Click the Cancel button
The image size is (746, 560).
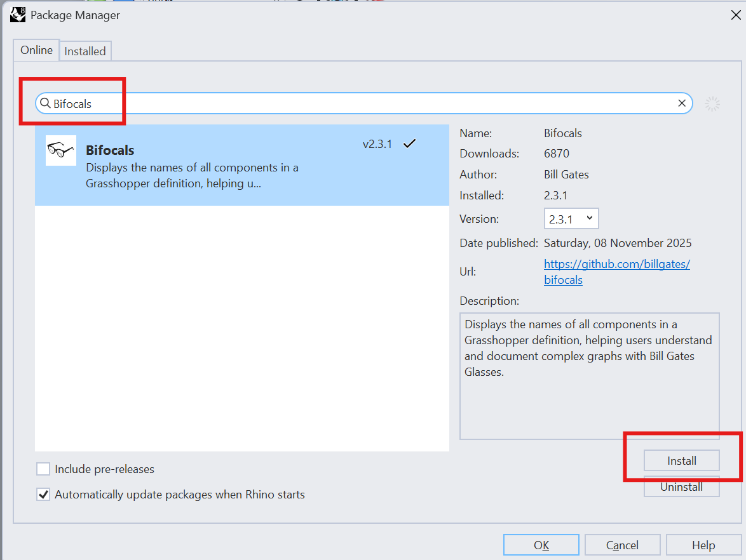pos(622,545)
